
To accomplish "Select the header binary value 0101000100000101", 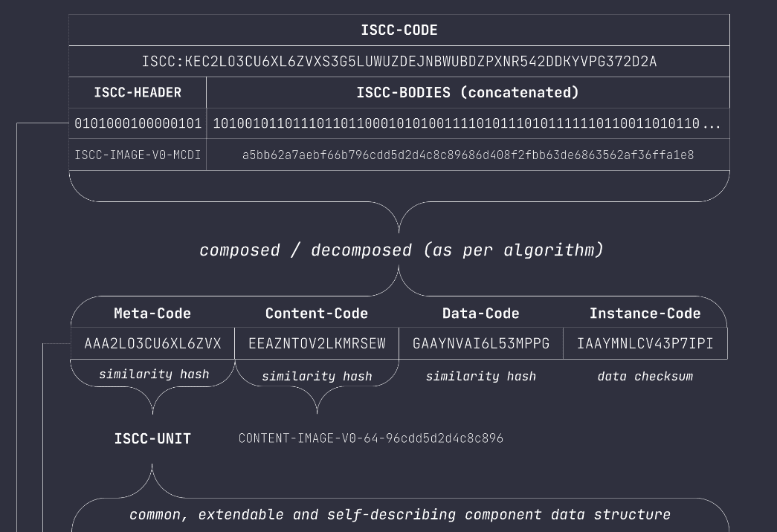I will [x=138, y=124].
